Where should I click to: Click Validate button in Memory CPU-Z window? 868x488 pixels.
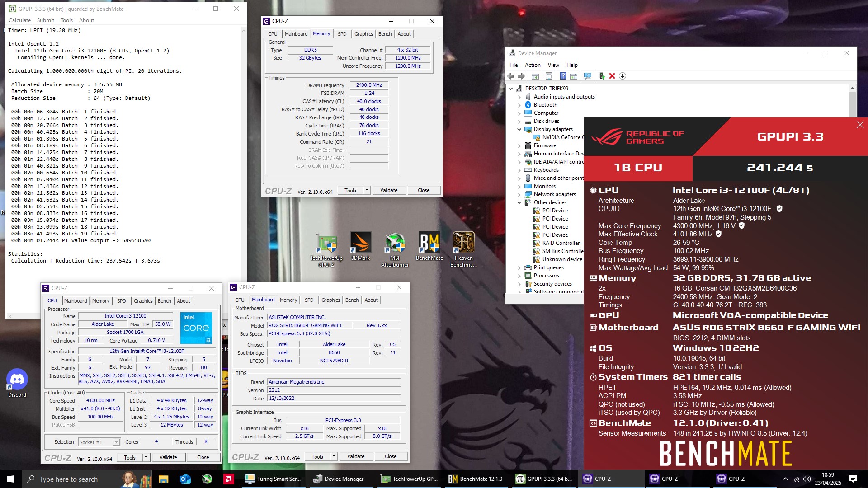389,190
